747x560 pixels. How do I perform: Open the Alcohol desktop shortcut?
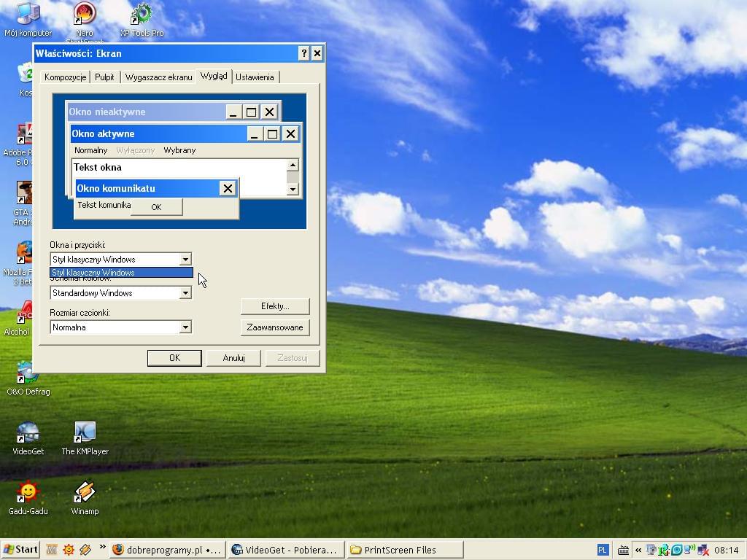(x=18, y=318)
